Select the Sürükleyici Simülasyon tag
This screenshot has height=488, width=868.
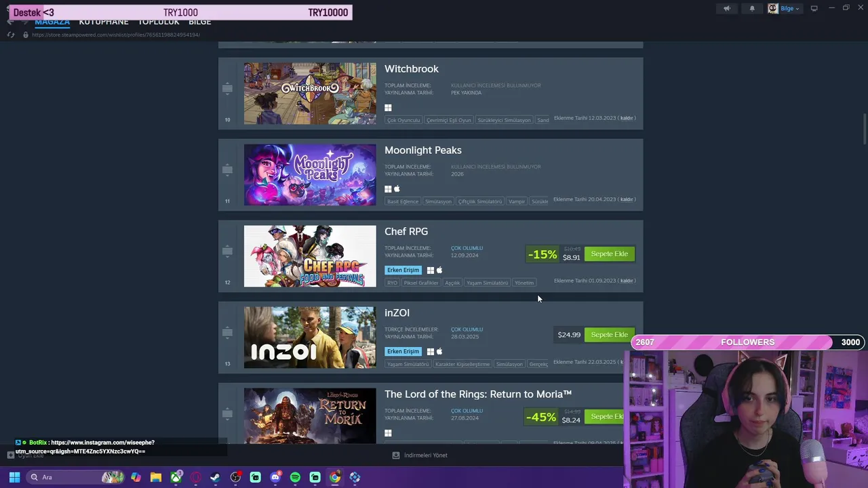504,120
